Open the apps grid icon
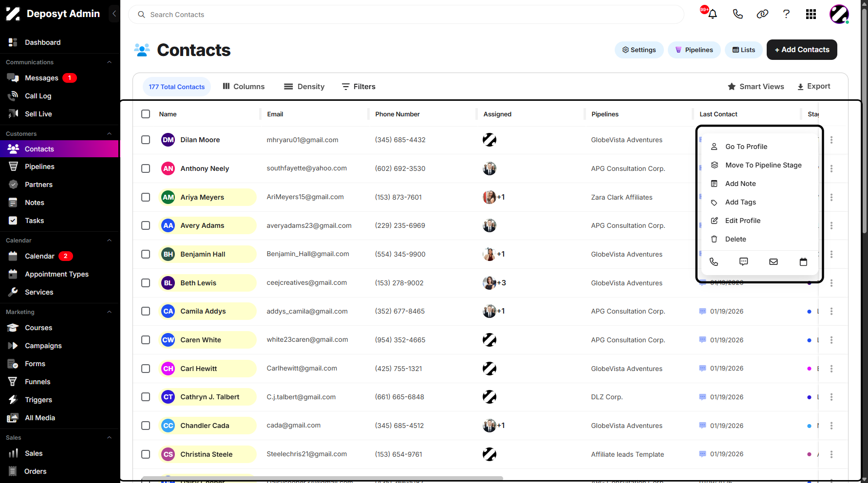The image size is (868, 483). [811, 14]
